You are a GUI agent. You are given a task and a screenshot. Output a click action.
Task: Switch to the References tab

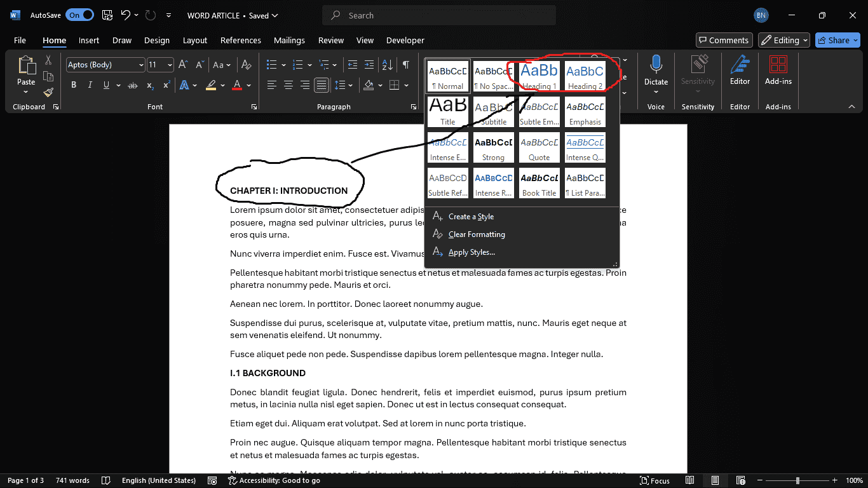(x=241, y=40)
